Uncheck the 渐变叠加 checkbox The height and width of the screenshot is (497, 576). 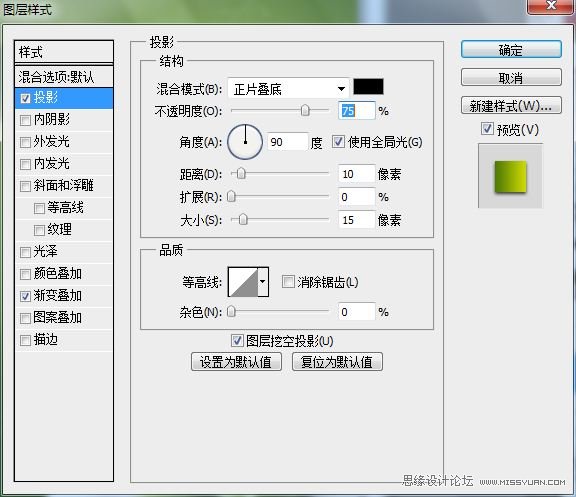click(x=25, y=296)
